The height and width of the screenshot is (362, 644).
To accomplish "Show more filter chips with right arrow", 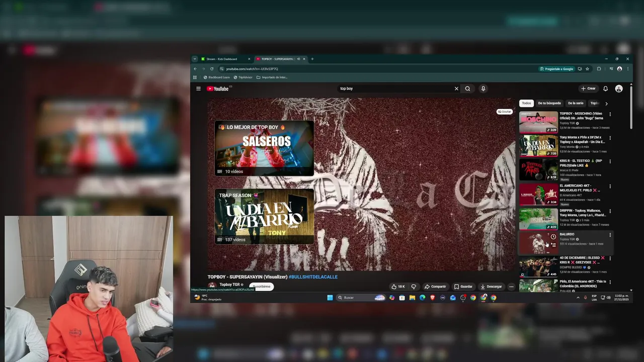I will coord(606,103).
